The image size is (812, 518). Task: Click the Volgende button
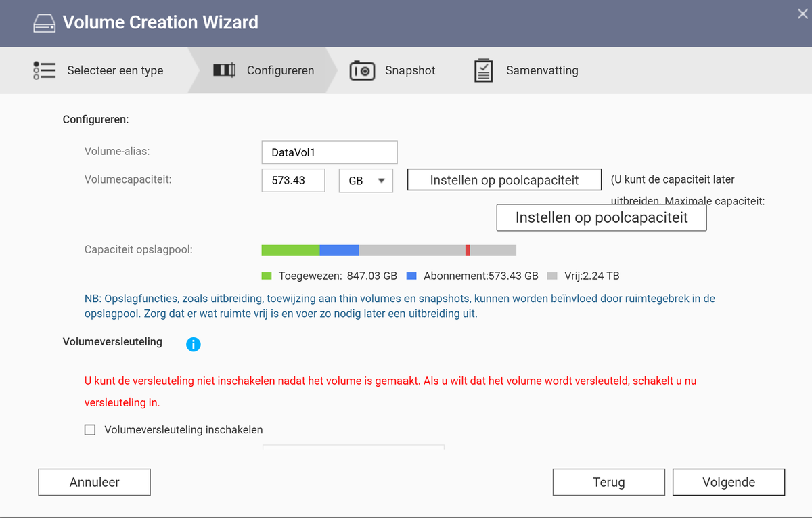[x=729, y=482]
